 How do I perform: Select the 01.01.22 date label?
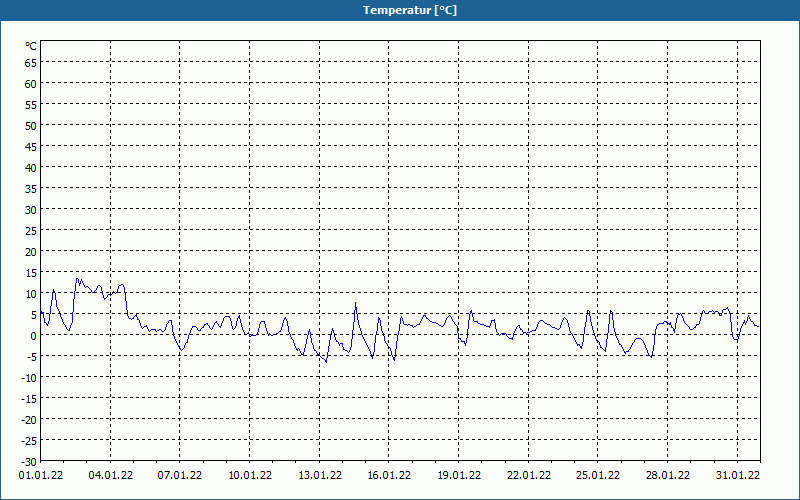41,475
